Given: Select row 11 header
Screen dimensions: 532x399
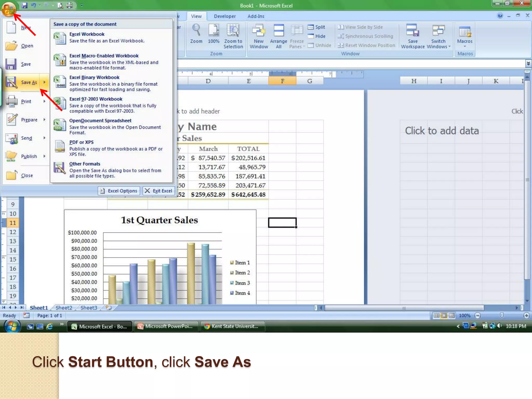Looking at the screenshot, I should click(x=12, y=223).
